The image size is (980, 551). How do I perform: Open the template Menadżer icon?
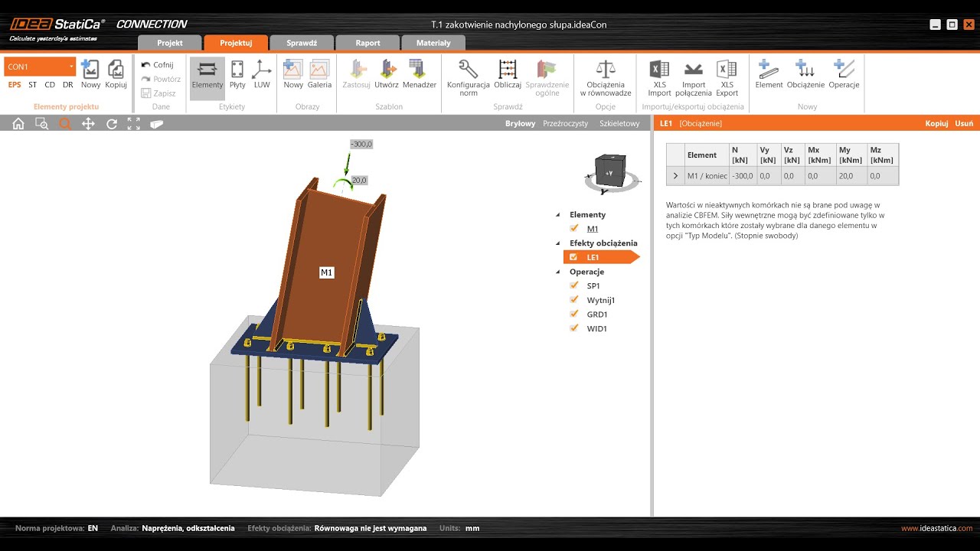click(x=419, y=70)
